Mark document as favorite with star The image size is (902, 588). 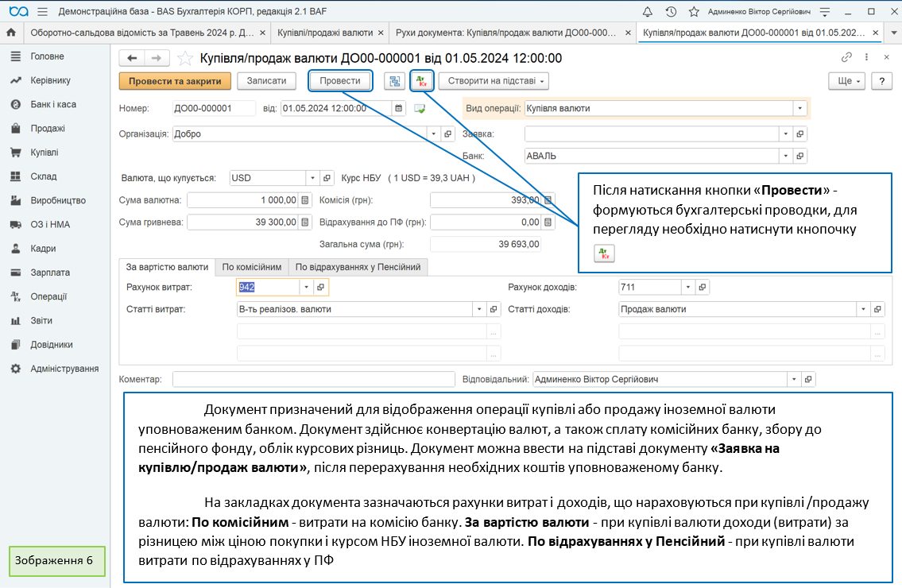pyautogui.click(x=184, y=58)
